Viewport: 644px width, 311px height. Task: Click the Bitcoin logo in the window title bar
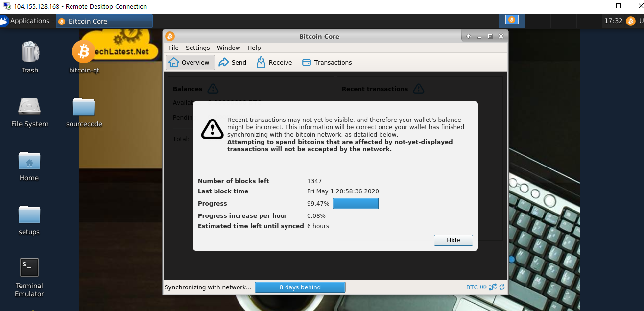(x=170, y=36)
